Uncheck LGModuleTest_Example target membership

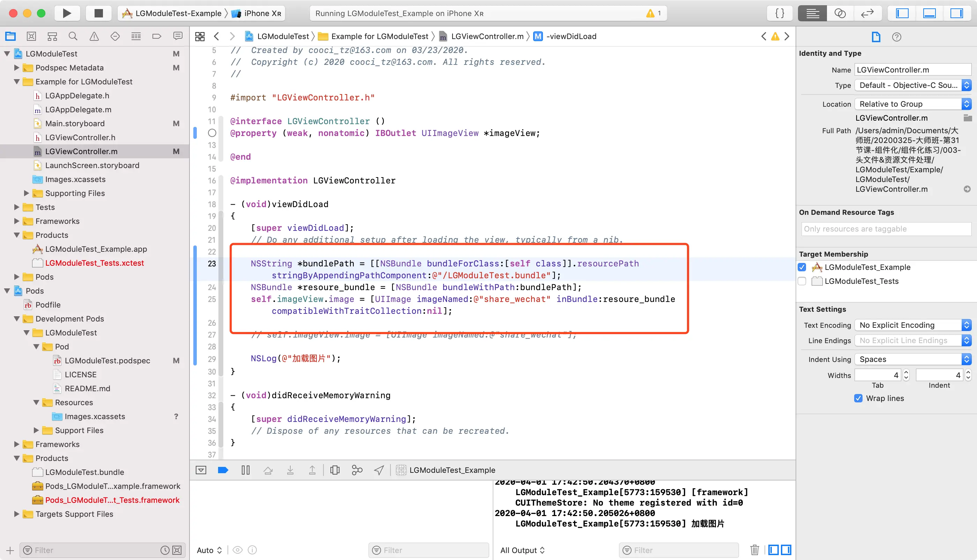802,267
